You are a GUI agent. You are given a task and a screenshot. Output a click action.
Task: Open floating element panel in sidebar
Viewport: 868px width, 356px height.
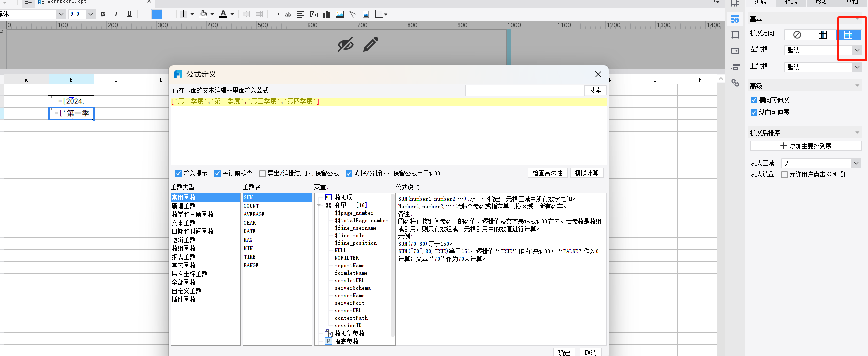click(735, 35)
